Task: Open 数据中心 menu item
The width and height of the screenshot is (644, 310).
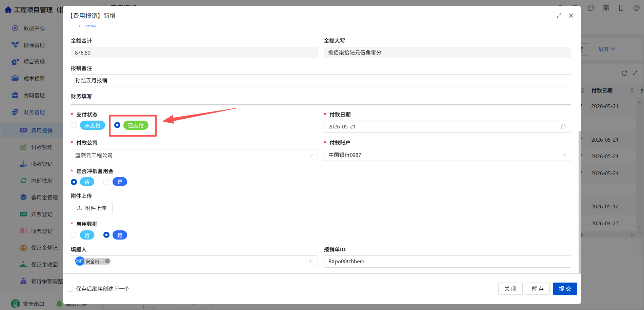Action: coord(34,28)
